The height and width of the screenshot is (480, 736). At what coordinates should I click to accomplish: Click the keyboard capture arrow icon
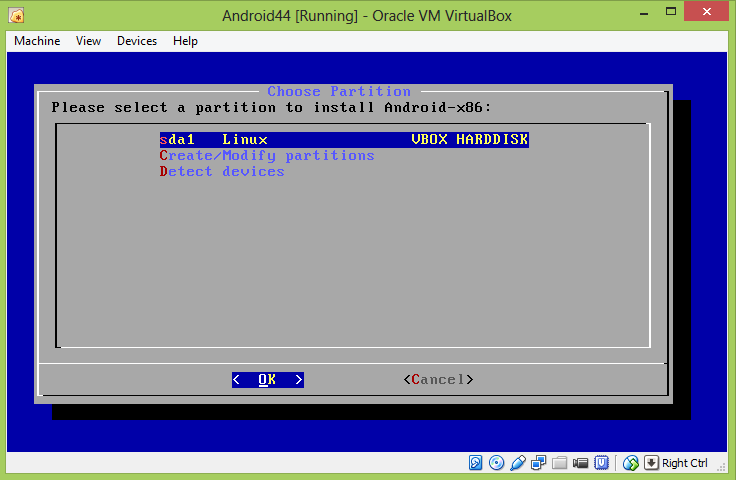point(652,463)
